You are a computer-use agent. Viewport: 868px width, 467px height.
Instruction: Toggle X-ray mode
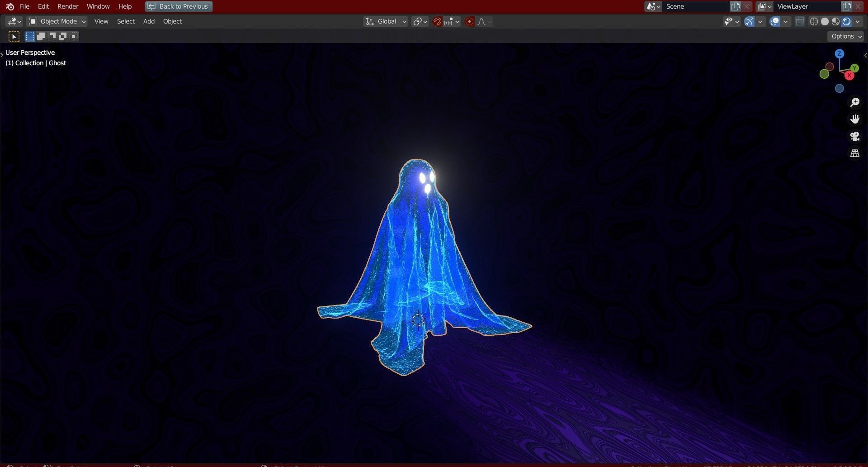[800, 21]
